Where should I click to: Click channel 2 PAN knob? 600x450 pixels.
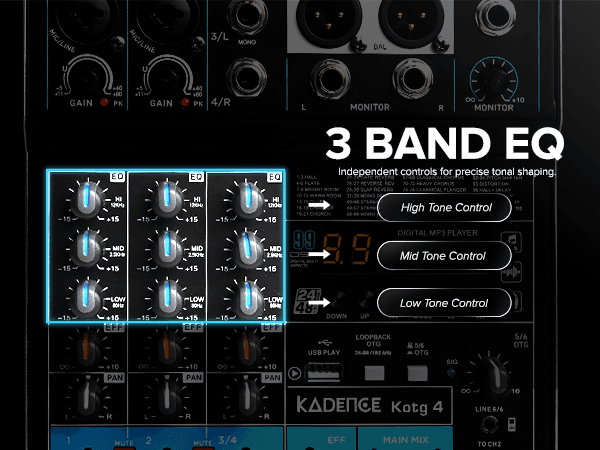click(x=167, y=398)
